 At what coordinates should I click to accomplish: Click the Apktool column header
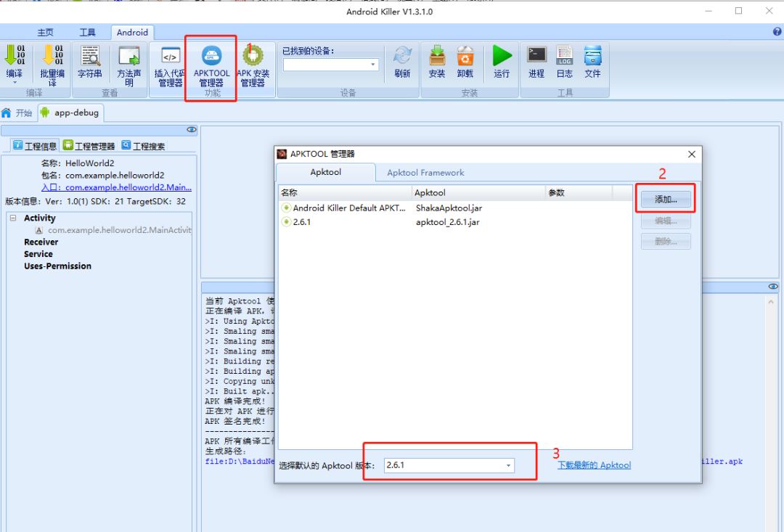(x=478, y=192)
